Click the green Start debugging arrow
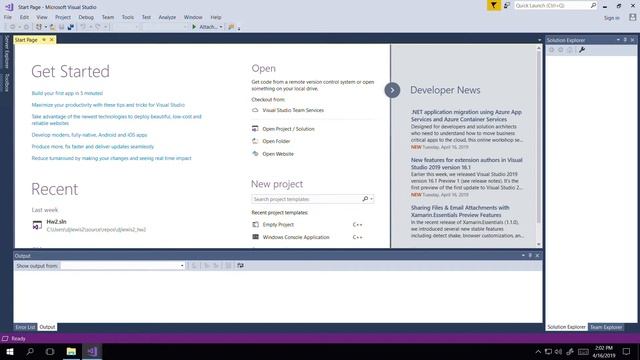The width and height of the screenshot is (640, 360). (x=194, y=27)
